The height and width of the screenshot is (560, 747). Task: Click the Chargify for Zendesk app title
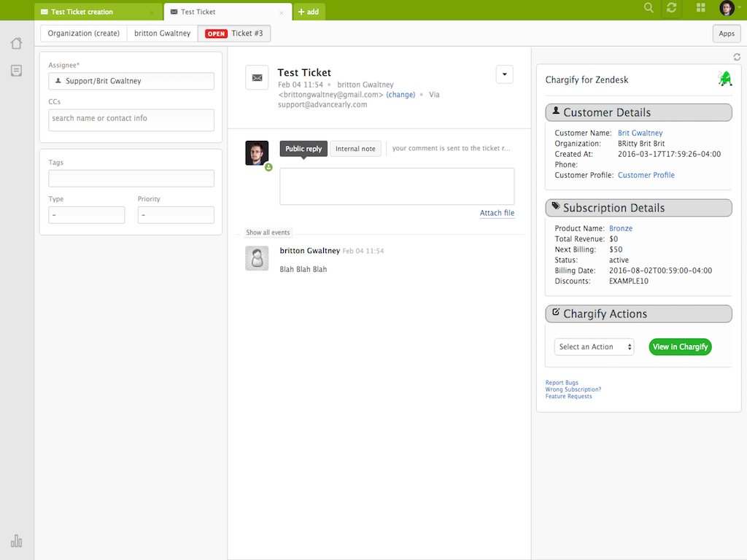(x=587, y=79)
